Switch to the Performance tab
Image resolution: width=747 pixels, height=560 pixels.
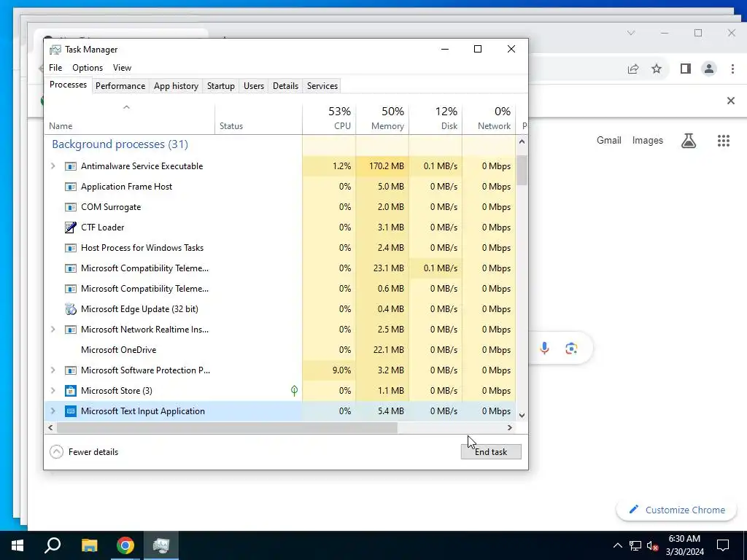[120, 86]
